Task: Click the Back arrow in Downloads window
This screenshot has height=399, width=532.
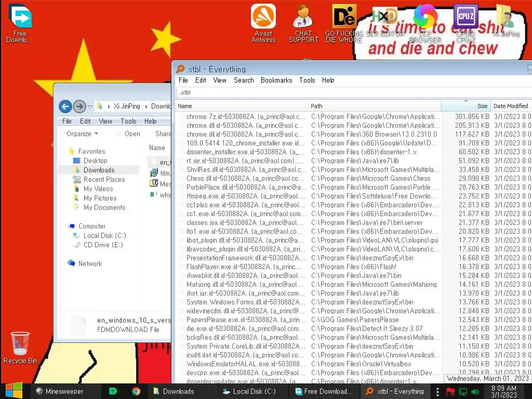Action: pos(65,107)
